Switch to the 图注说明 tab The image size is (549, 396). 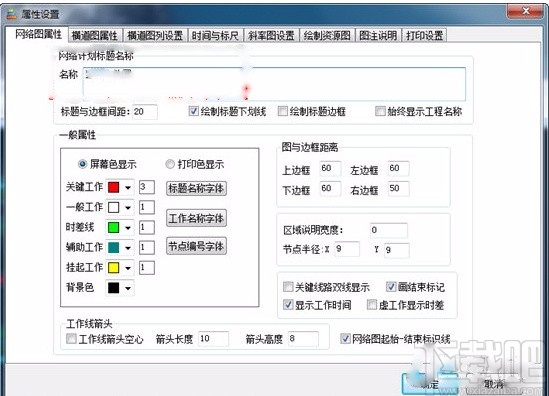coord(378,35)
